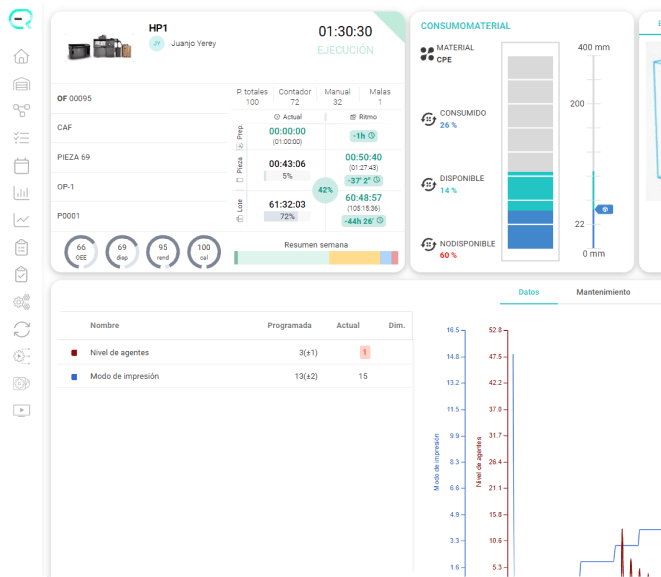Click the Resumen semana colored bar
661x577 pixels.
pos(316,258)
